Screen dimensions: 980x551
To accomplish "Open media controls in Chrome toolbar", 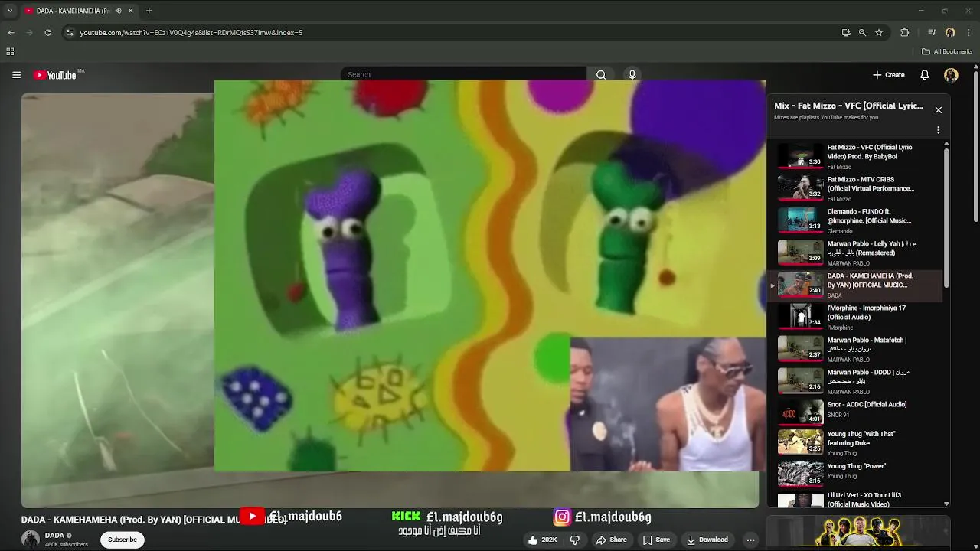I will (932, 33).
